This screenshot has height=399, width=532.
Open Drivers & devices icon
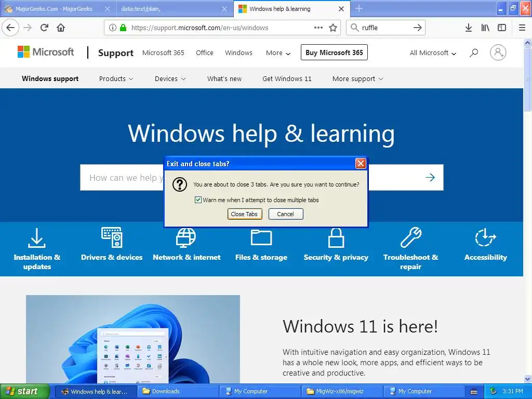click(x=112, y=237)
